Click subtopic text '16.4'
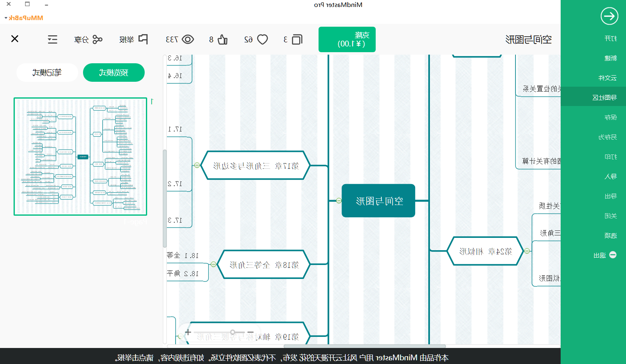The width and height of the screenshot is (626, 364). tap(175, 76)
